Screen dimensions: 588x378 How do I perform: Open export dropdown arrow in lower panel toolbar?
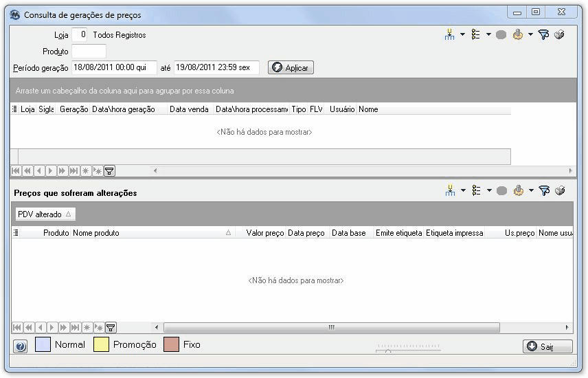[x=531, y=190]
